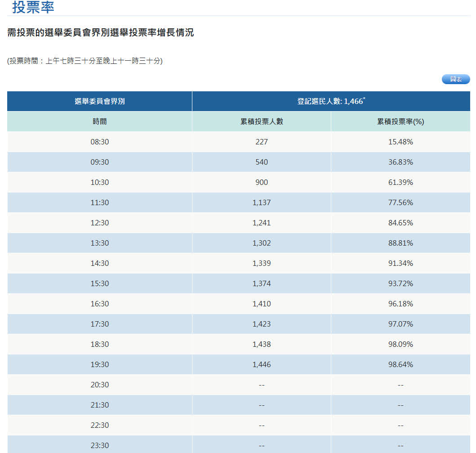Click the 時間 column header

coord(99,121)
